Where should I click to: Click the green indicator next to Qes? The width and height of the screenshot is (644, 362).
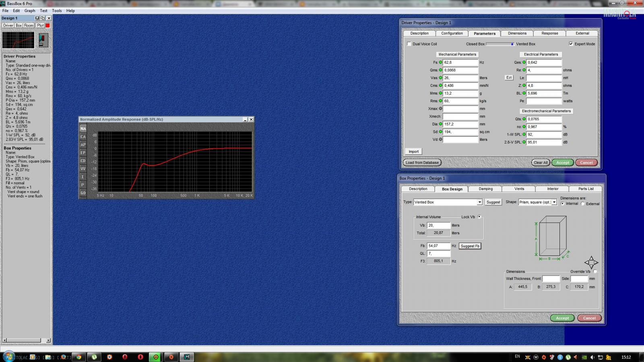[524, 62]
